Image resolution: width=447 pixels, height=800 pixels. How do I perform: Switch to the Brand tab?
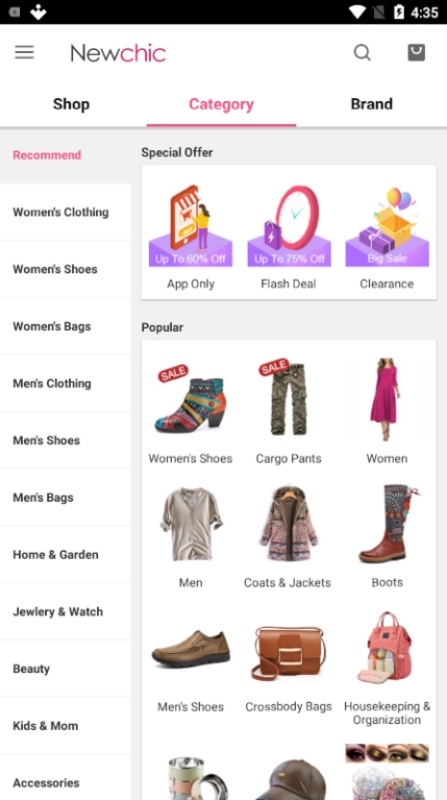371,104
